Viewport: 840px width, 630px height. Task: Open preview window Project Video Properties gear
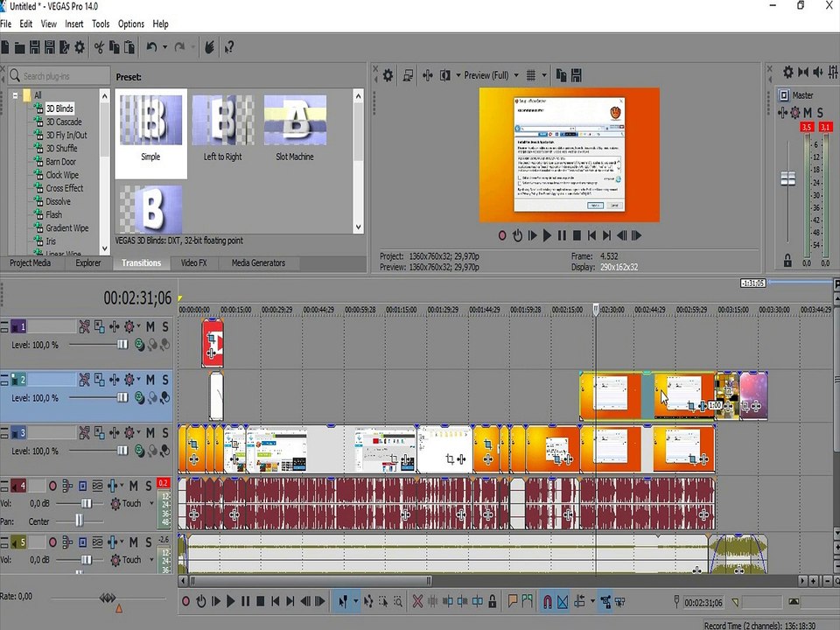tap(388, 75)
